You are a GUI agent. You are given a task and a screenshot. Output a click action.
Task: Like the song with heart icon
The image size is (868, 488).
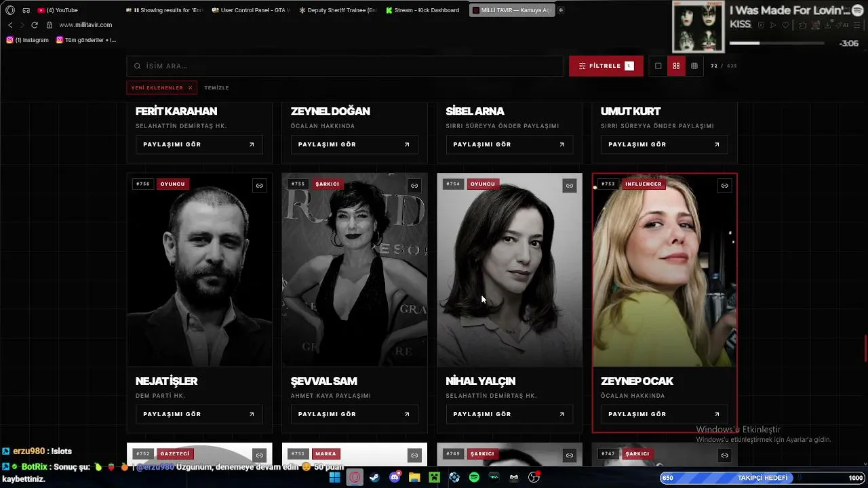[785, 25]
